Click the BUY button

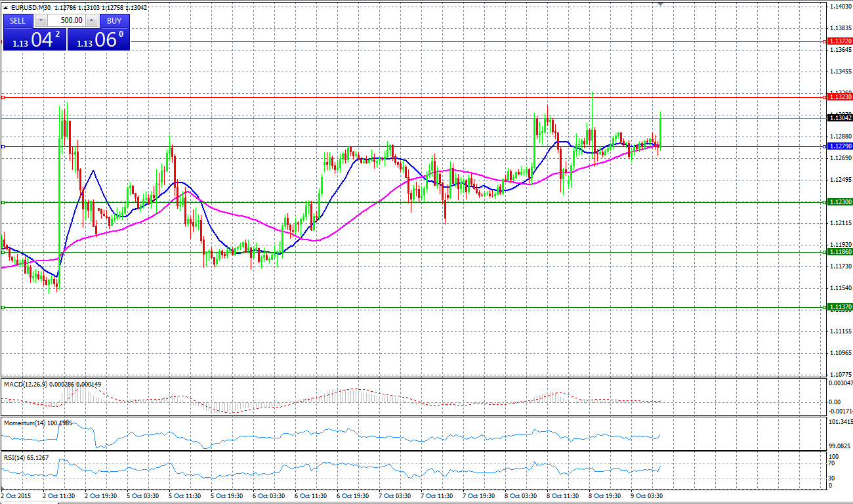pyautogui.click(x=114, y=20)
